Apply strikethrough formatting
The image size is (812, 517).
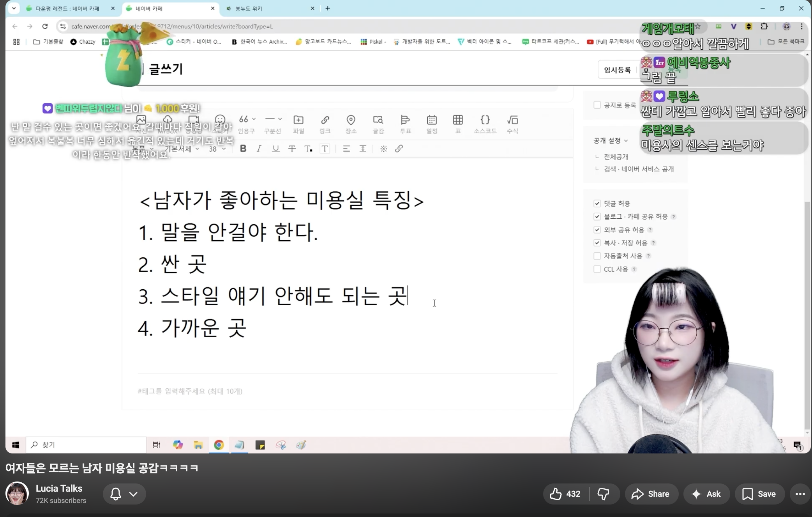click(x=292, y=149)
